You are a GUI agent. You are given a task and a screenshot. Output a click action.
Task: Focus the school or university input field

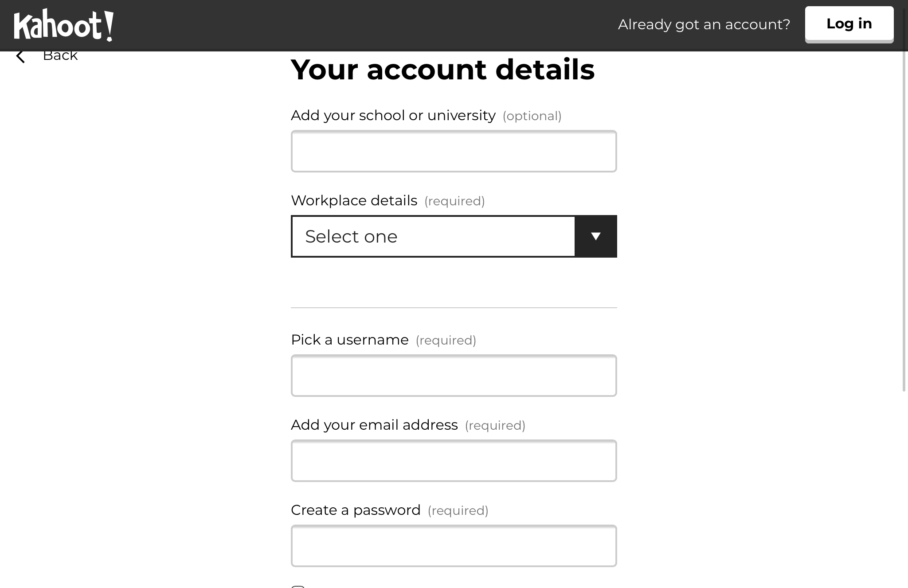click(x=454, y=151)
